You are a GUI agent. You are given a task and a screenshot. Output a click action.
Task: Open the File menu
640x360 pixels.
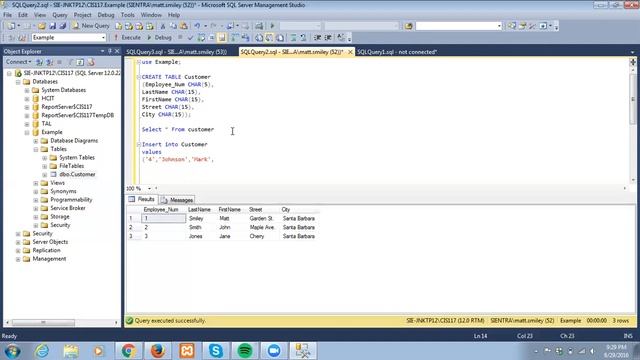tap(7, 15)
